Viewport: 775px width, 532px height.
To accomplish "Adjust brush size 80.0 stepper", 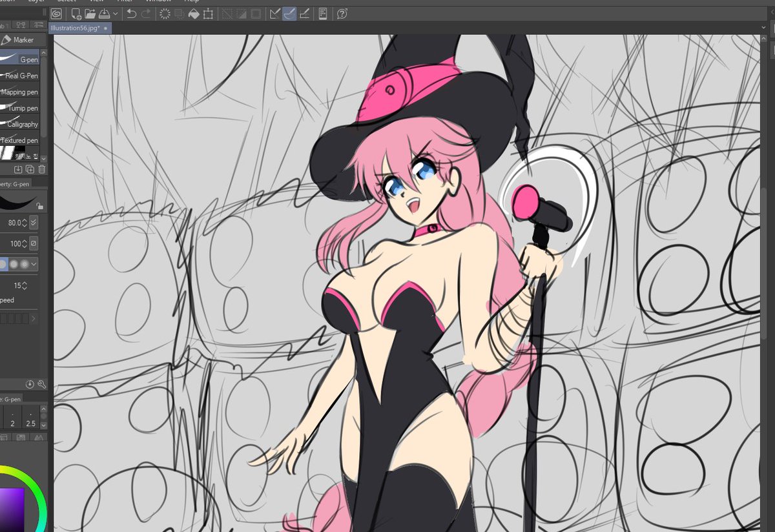I will click(x=24, y=222).
